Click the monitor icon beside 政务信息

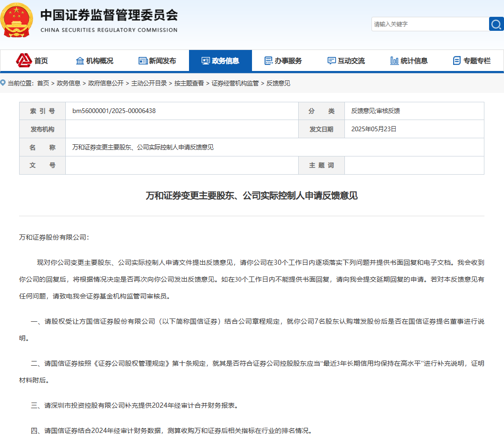[x=206, y=61]
